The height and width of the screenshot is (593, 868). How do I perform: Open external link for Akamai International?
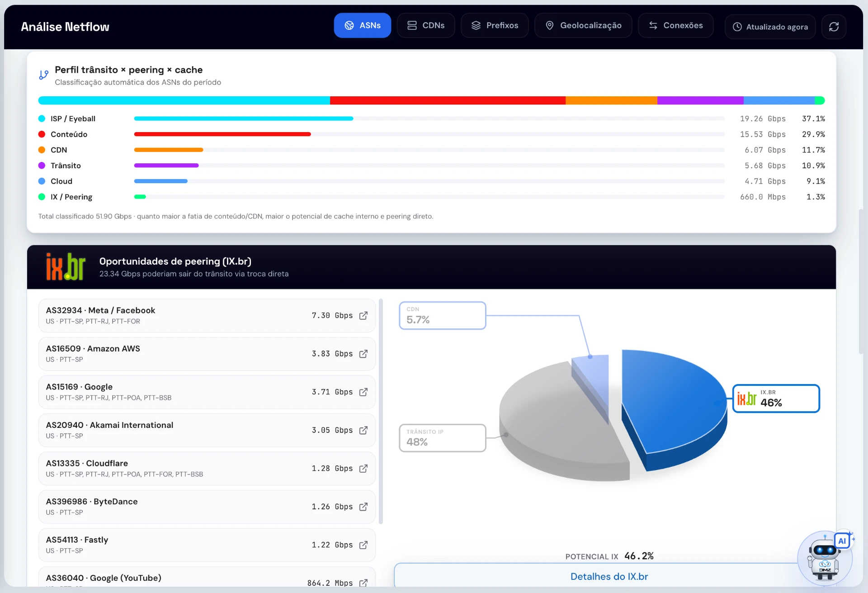tap(363, 430)
